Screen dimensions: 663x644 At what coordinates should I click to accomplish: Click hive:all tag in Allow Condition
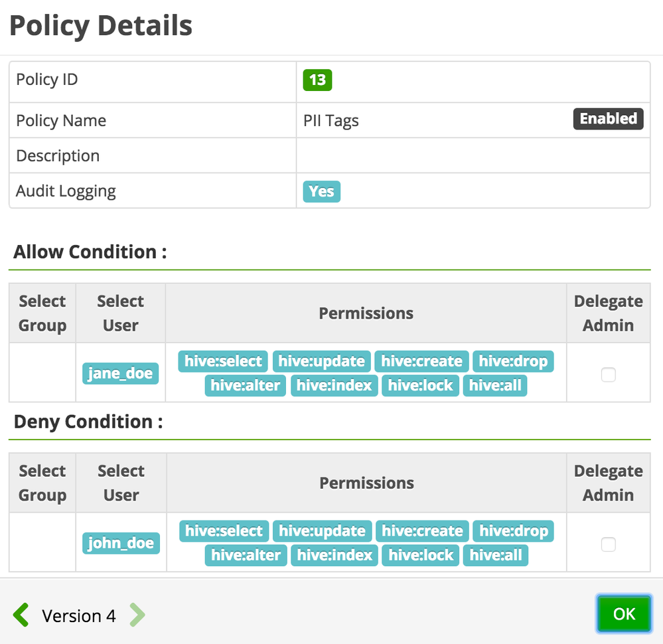495,385
